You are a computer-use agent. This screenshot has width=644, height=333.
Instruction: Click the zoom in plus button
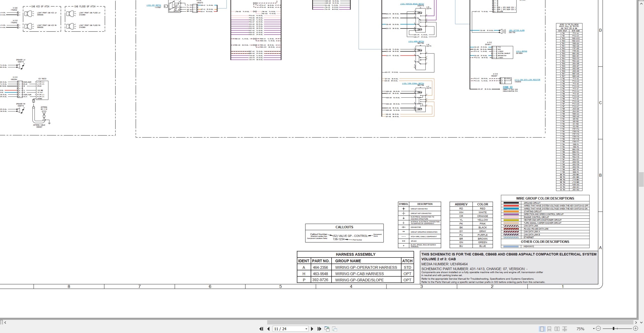coord(635,328)
